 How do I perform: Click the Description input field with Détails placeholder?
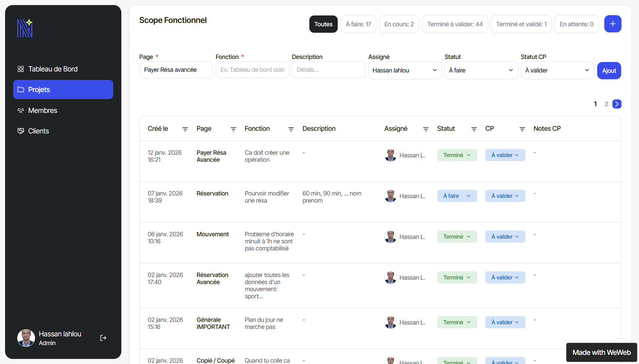click(x=328, y=70)
